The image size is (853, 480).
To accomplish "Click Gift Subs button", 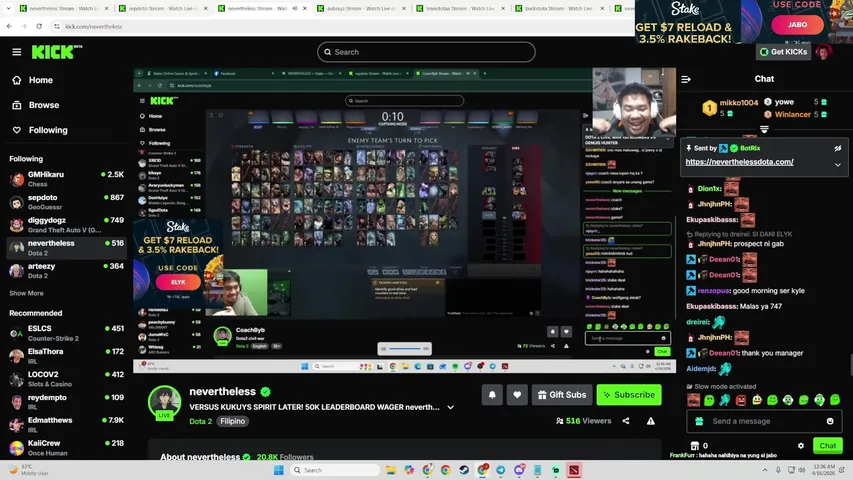I will (562, 395).
